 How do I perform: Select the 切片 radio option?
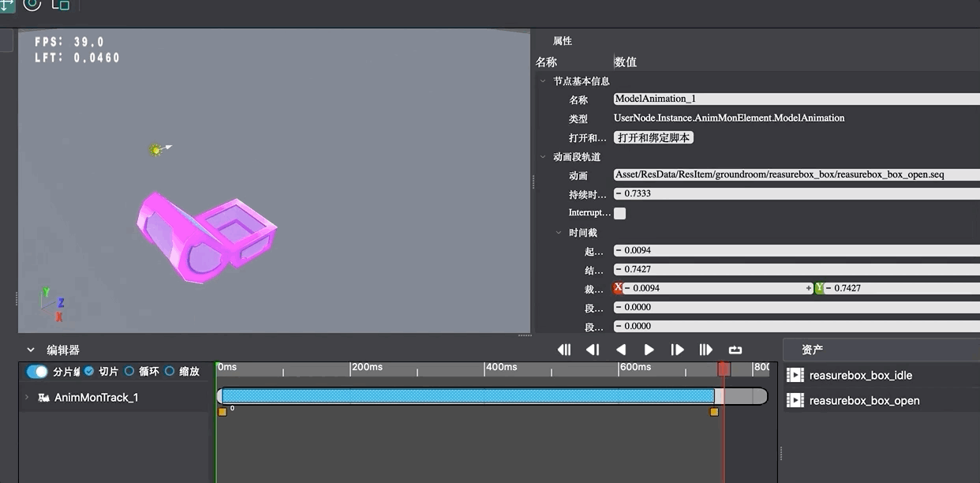88,371
